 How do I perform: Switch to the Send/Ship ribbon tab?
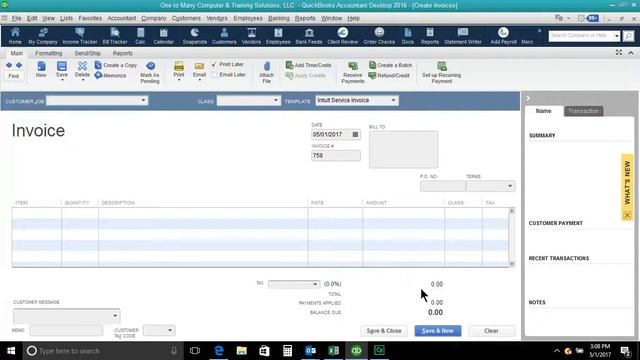88,53
